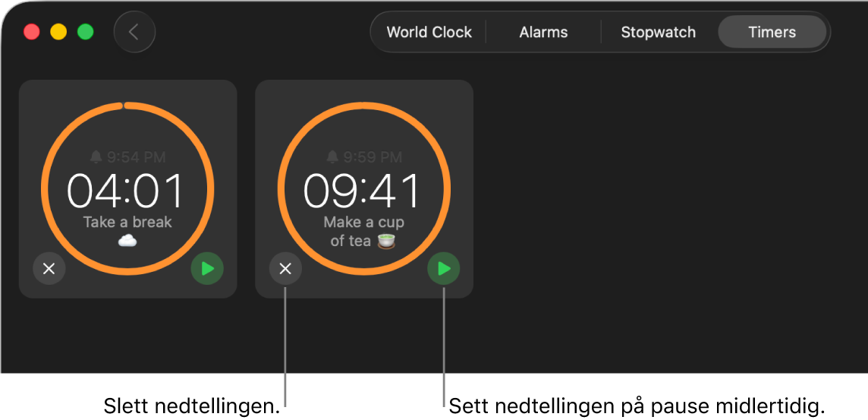Click the 09:41 countdown time

(x=362, y=190)
